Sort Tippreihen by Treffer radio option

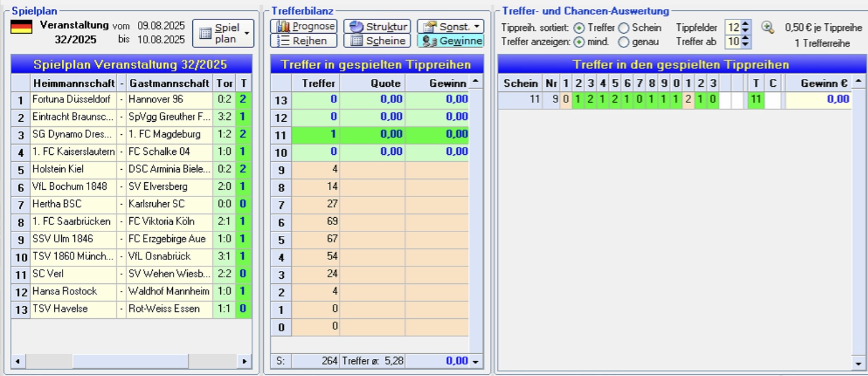tap(579, 27)
